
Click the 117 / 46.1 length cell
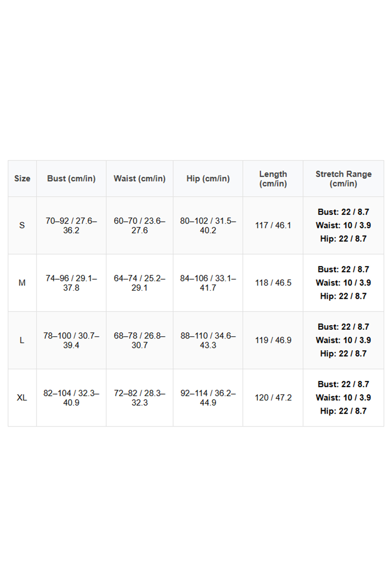[273, 226]
